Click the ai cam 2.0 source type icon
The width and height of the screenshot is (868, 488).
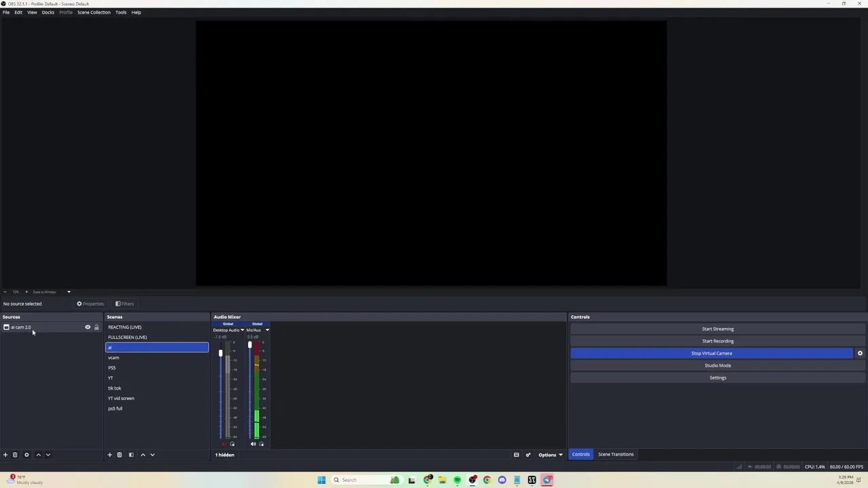(x=6, y=327)
